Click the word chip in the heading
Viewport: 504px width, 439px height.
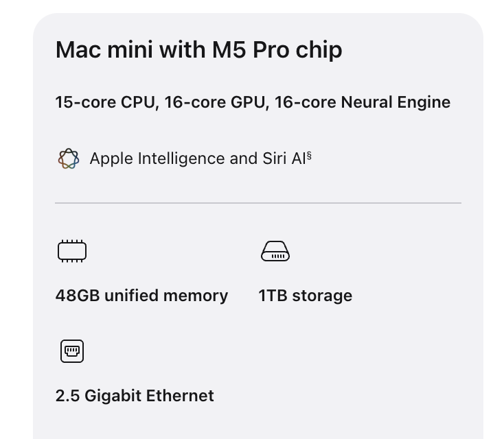(319, 51)
